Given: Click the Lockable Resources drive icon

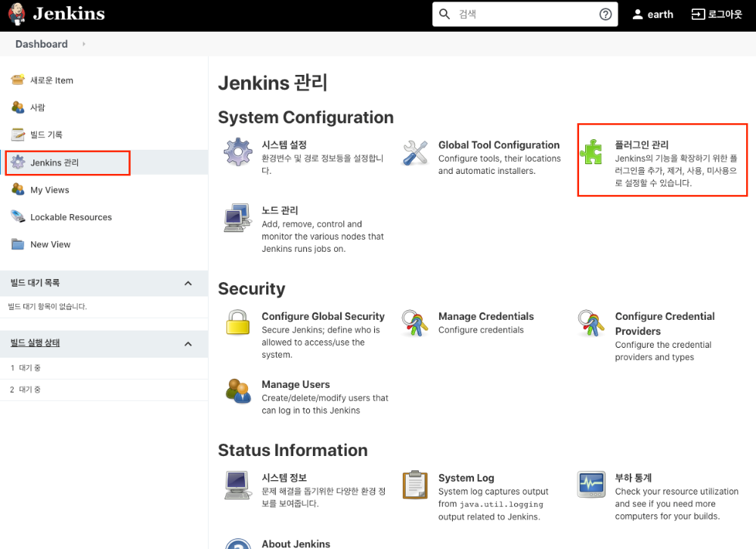Looking at the screenshot, I should pos(18,216).
